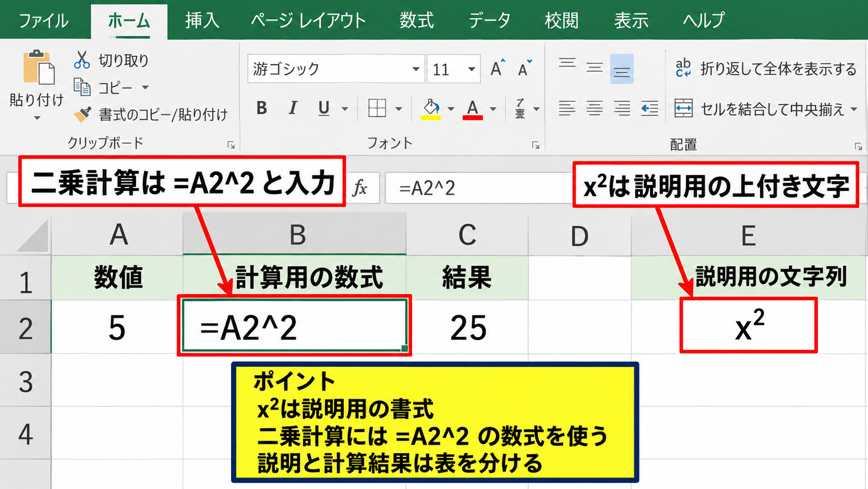This screenshot has width=868, height=489.
Task: Align text left horizontally
Action: click(567, 108)
